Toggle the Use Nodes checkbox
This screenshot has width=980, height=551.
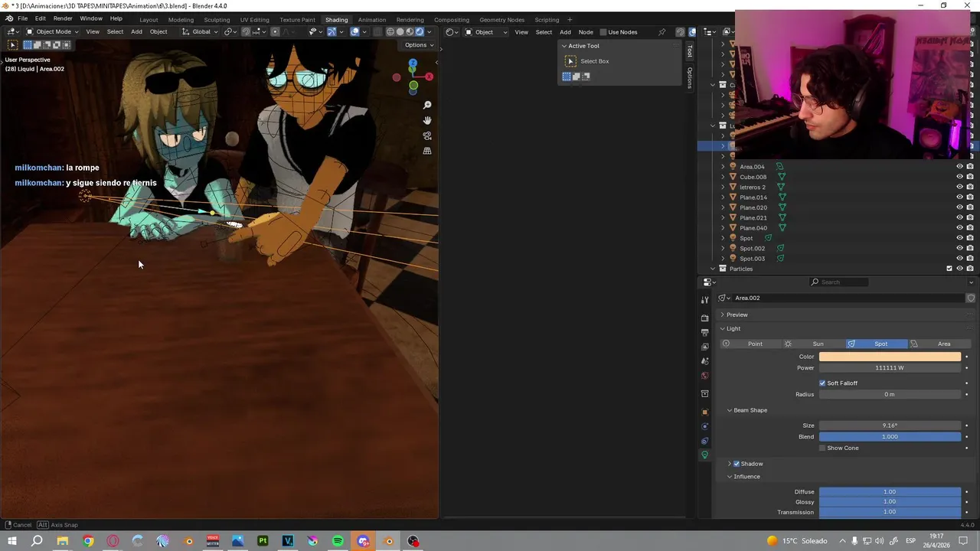tap(603, 32)
